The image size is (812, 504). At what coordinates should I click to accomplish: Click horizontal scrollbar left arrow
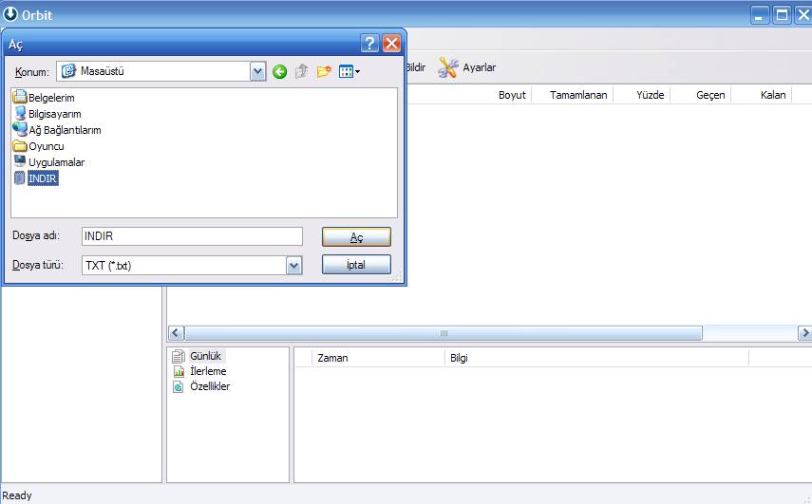[x=176, y=333]
